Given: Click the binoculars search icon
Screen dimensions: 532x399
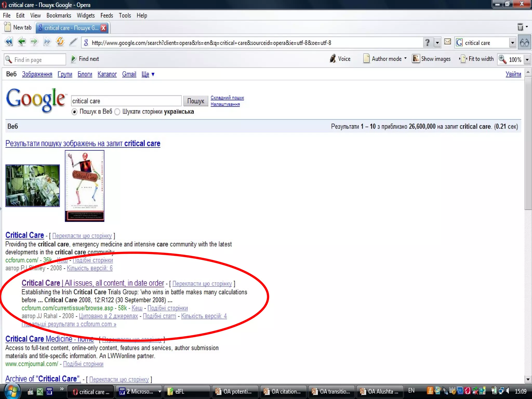Looking at the screenshot, I should pyautogui.click(x=524, y=42).
